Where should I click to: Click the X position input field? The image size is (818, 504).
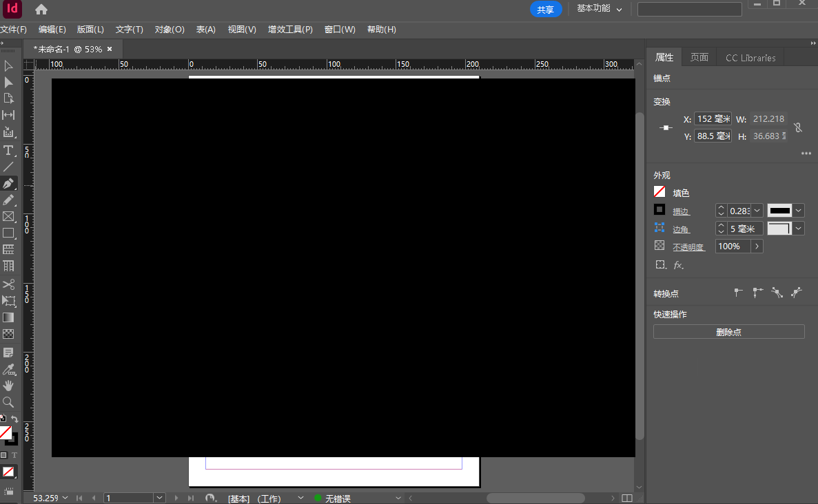[713, 119]
